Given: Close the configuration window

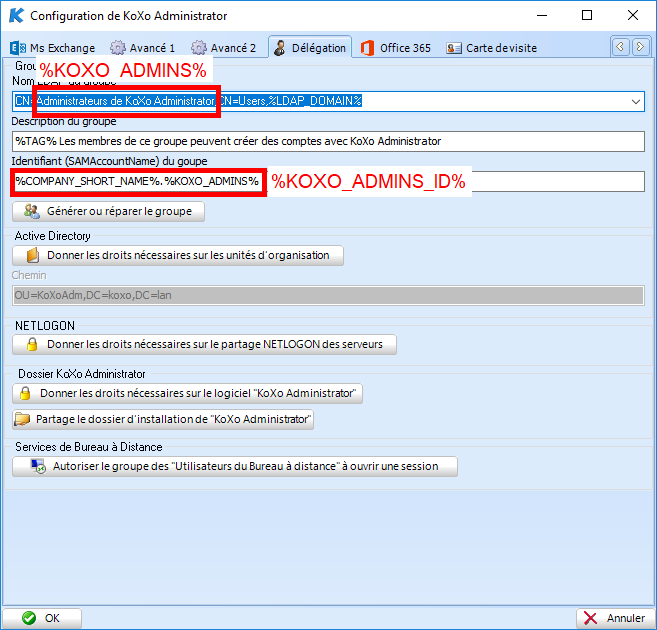Looking at the screenshot, I should tap(633, 15).
